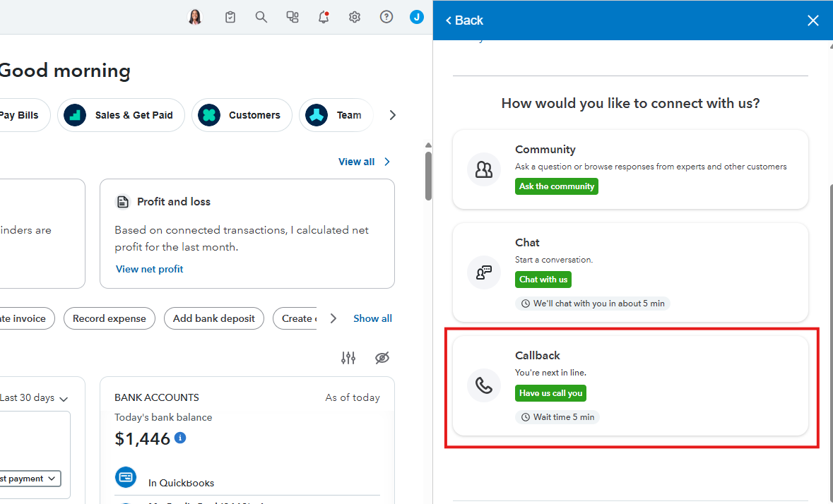Click the help question mark icon
833x504 pixels.
(x=386, y=18)
